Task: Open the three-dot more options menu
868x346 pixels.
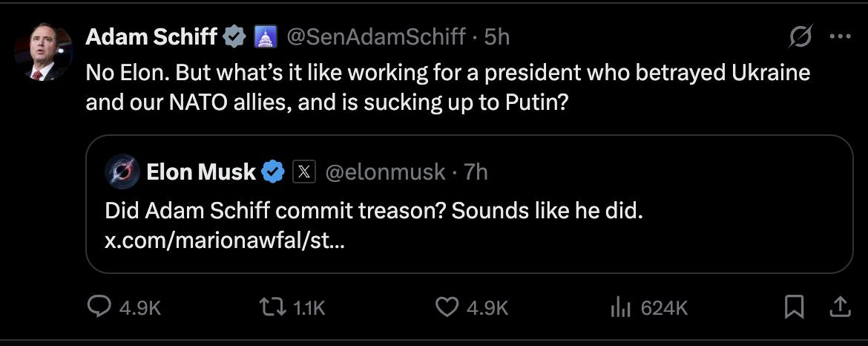Action: (839, 36)
